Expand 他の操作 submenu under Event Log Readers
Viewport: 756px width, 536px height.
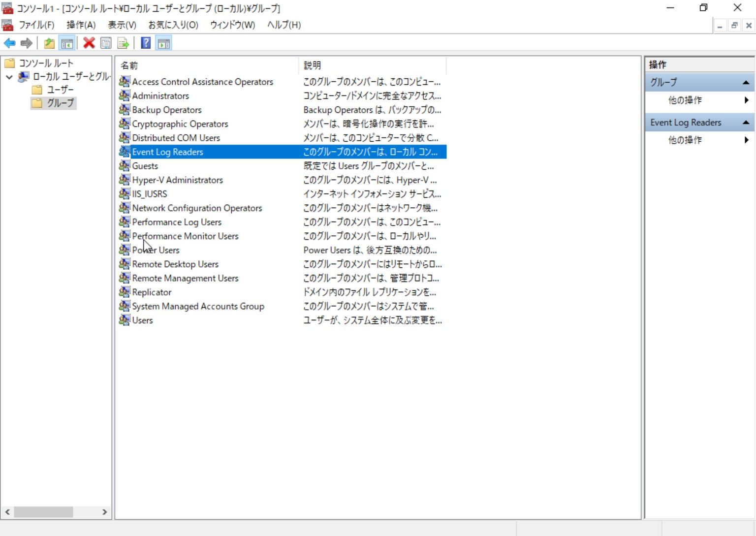pos(747,140)
